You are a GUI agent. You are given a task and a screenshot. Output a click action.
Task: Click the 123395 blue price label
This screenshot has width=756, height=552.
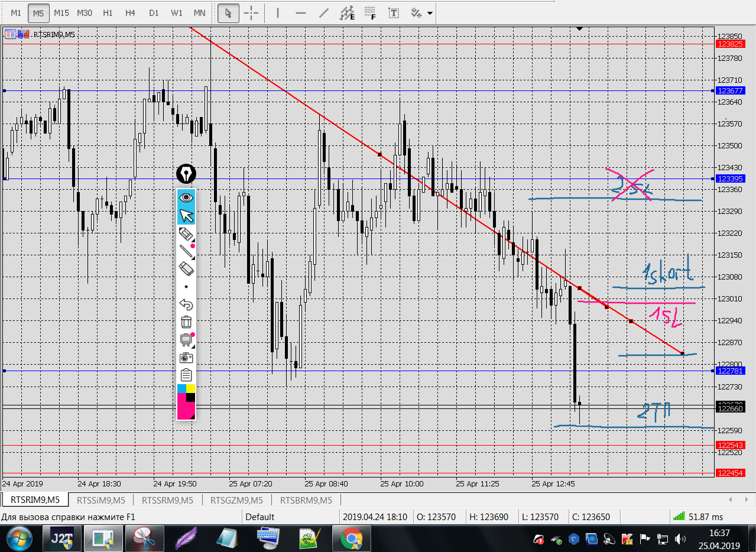[x=730, y=178]
